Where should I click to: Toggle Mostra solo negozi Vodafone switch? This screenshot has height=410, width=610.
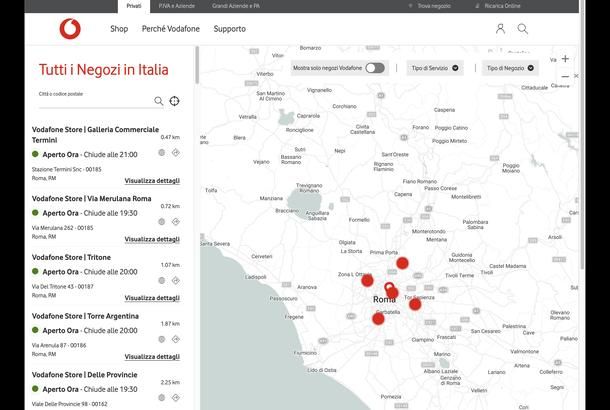[x=375, y=68]
